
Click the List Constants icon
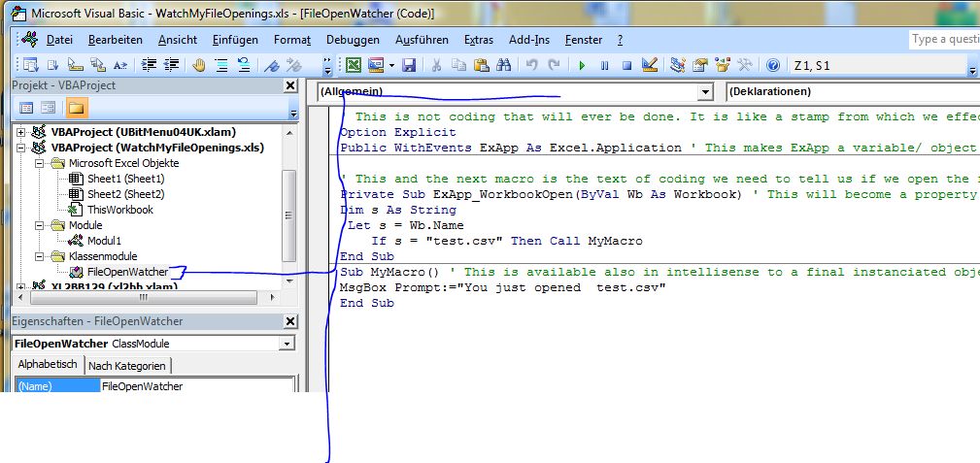click(x=53, y=65)
